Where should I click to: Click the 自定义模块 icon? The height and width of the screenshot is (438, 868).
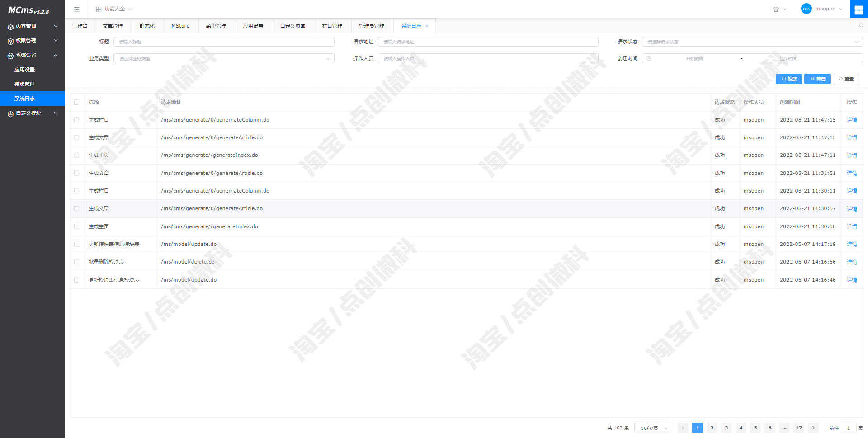[10, 113]
